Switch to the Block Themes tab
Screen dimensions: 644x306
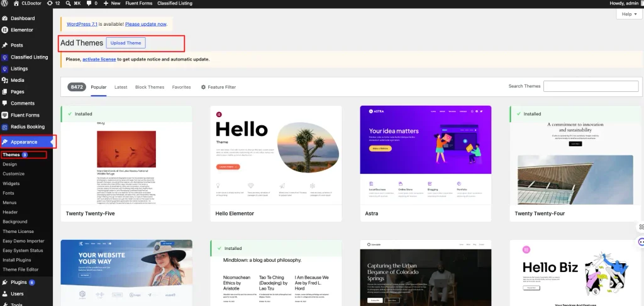coord(150,87)
